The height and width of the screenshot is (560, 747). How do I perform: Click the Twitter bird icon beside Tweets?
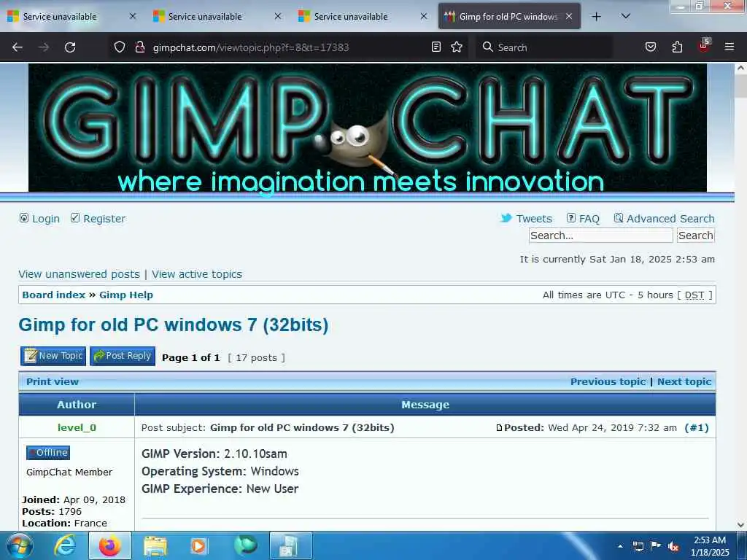pyautogui.click(x=506, y=218)
